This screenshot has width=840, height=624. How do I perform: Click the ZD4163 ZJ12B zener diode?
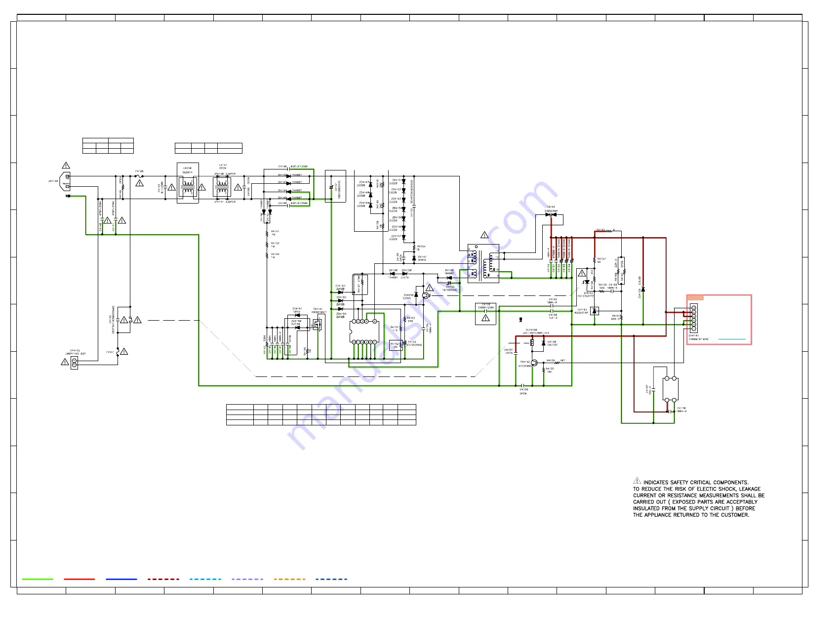pos(340,292)
